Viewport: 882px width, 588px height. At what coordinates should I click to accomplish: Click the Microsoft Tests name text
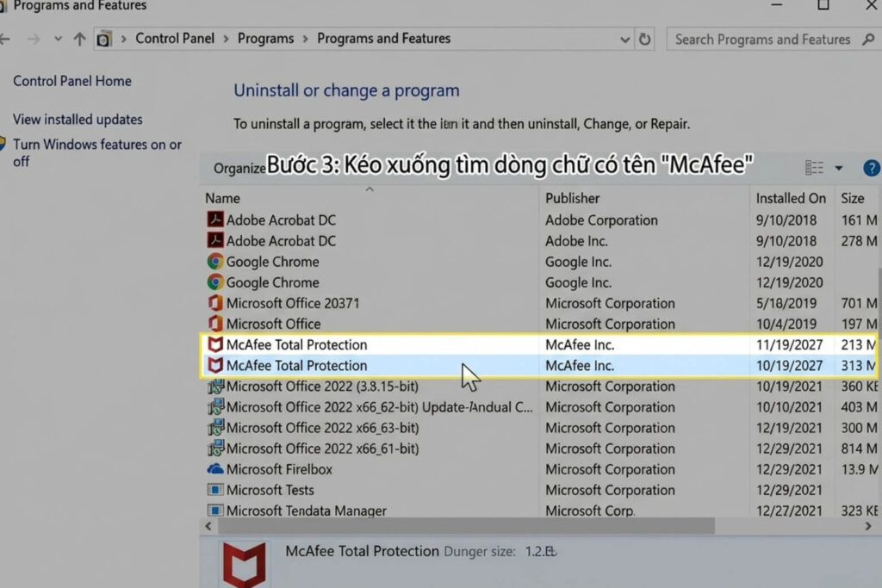[x=270, y=490]
